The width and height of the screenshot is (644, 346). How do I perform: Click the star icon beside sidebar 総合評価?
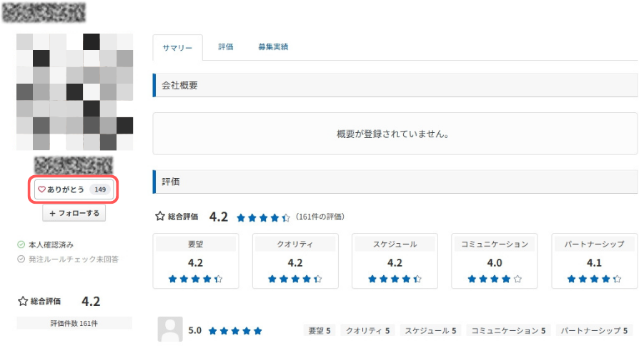[x=23, y=301]
